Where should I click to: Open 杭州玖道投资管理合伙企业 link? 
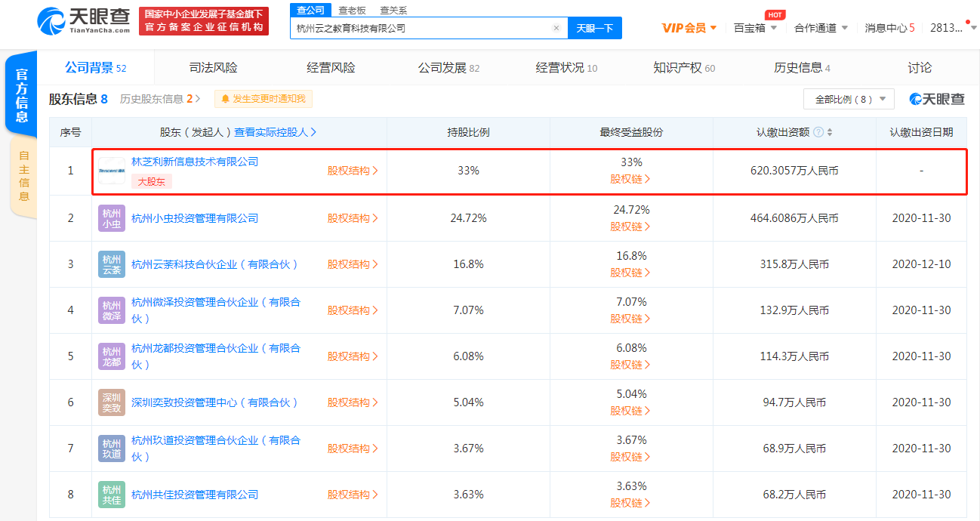tap(216, 449)
